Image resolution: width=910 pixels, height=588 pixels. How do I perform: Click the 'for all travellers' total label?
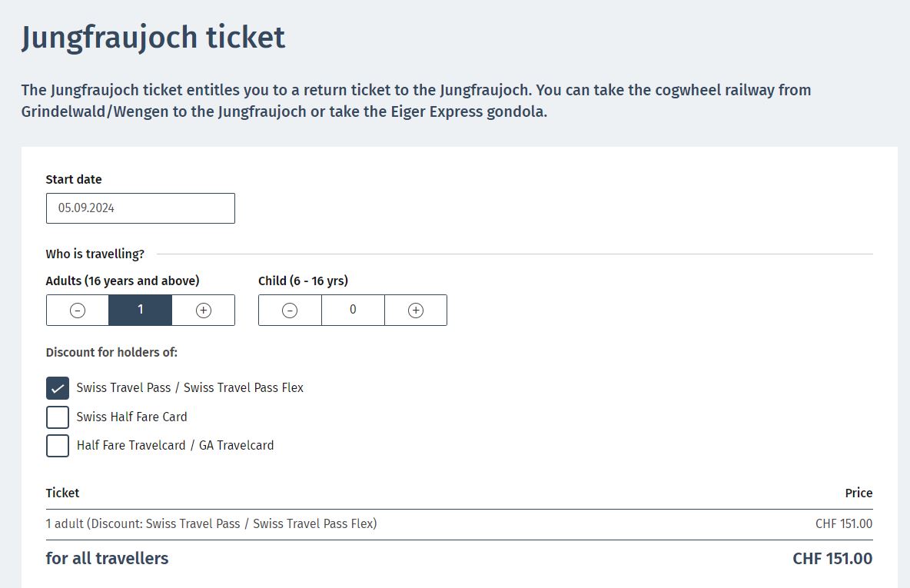coord(107,559)
